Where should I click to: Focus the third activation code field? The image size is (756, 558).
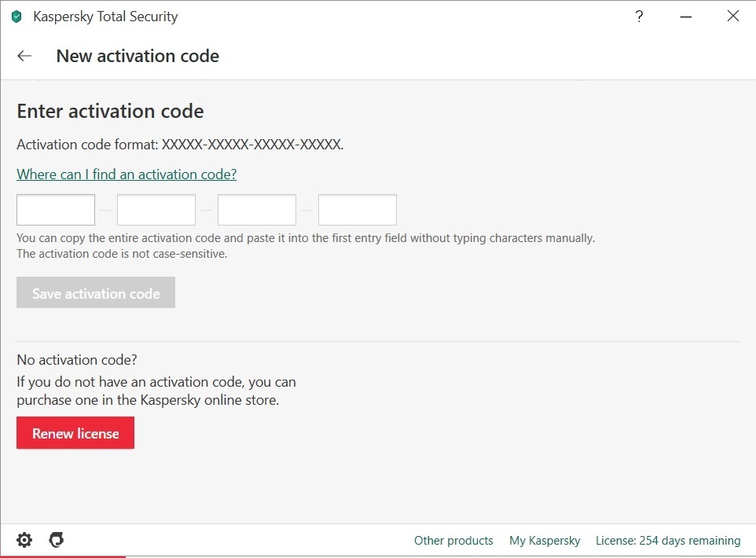click(x=257, y=210)
